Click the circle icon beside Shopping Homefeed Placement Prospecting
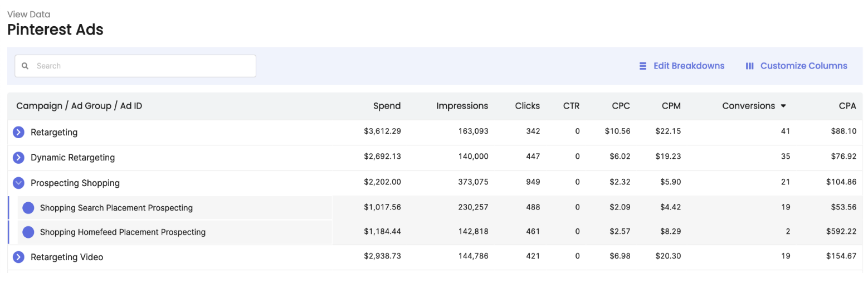Screen dimensions: 868x283 point(28,232)
